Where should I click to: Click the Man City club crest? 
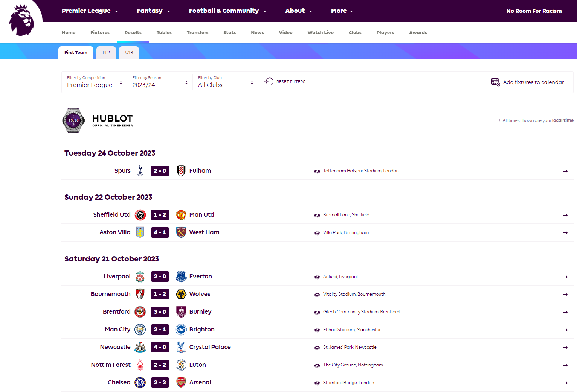pyautogui.click(x=140, y=330)
